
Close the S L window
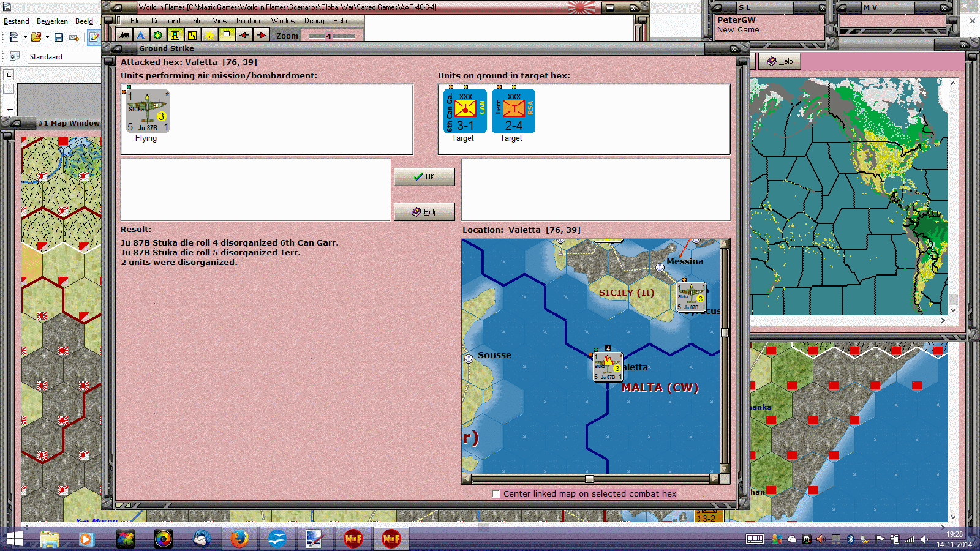(822, 8)
